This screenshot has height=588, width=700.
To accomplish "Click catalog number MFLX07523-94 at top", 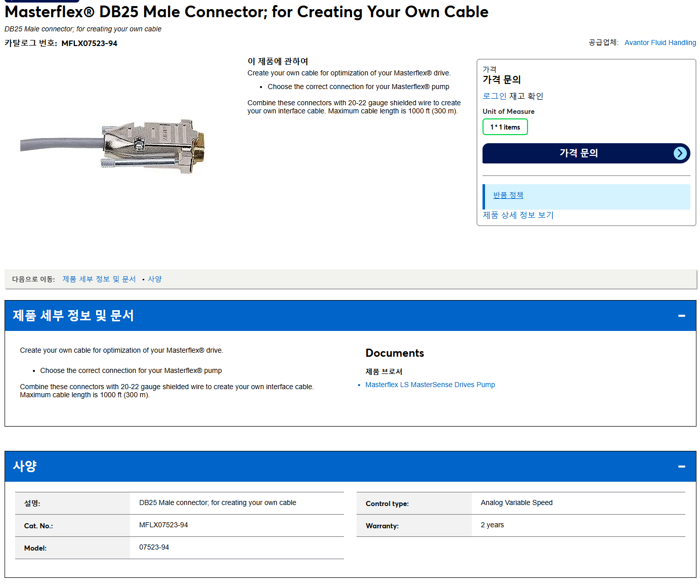I will [x=90, y=44].
